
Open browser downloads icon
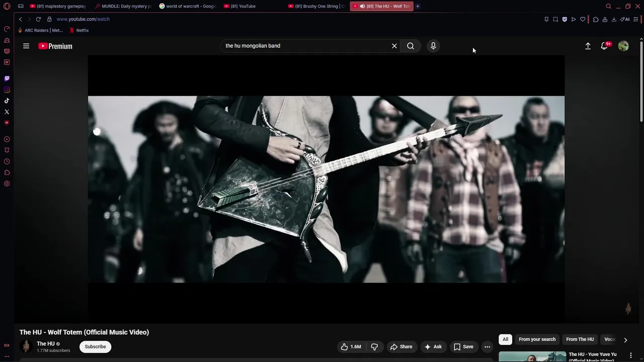(x=614, y=19)
